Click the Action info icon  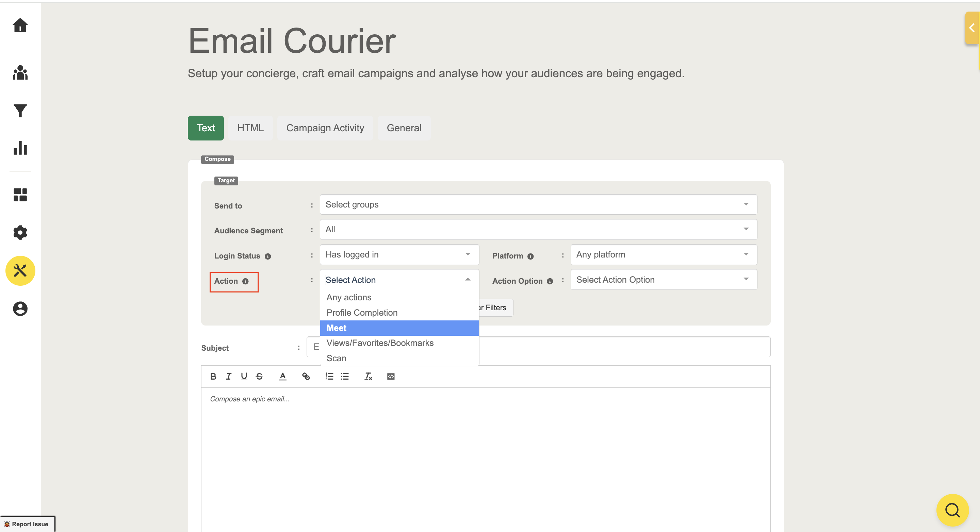(x=245, y=281)
